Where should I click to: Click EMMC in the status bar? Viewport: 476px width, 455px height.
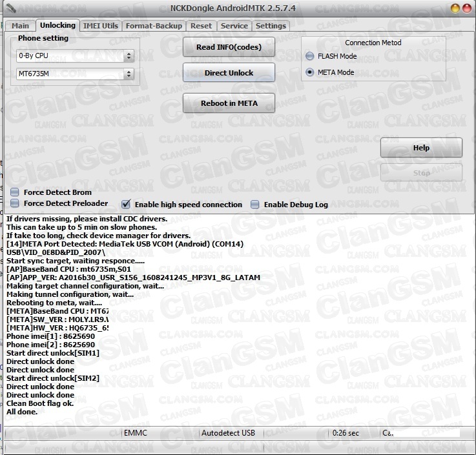(x=136, y=433)
